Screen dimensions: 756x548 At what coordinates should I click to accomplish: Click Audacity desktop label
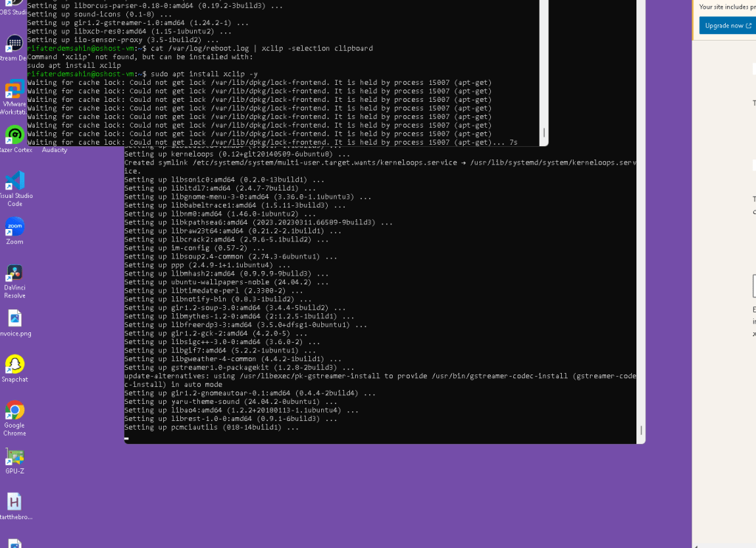point(55,150)
